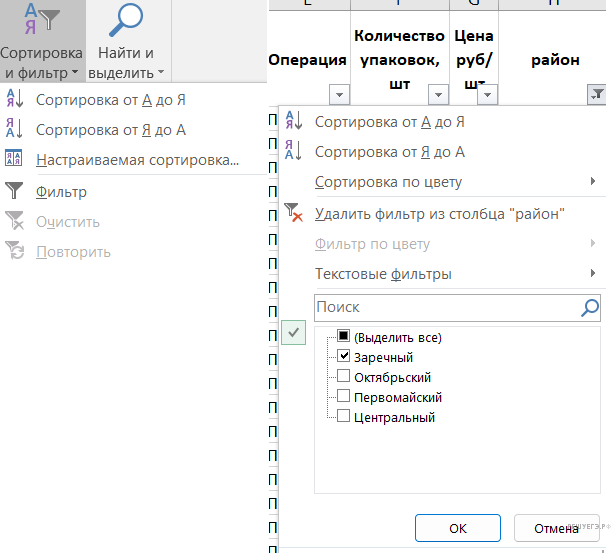Open Настраиваемая сортировка dialog

[137, 159]
